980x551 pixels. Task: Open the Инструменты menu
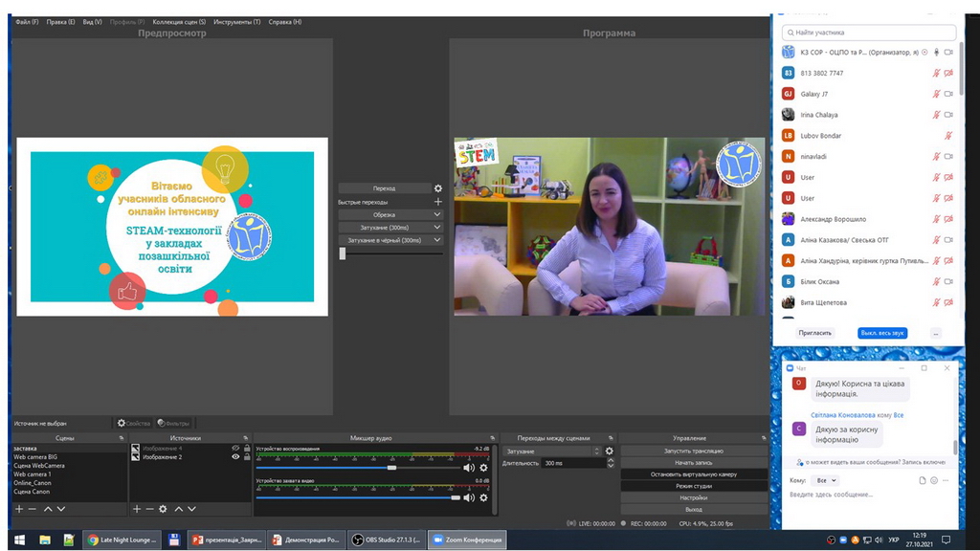[237, 22]
